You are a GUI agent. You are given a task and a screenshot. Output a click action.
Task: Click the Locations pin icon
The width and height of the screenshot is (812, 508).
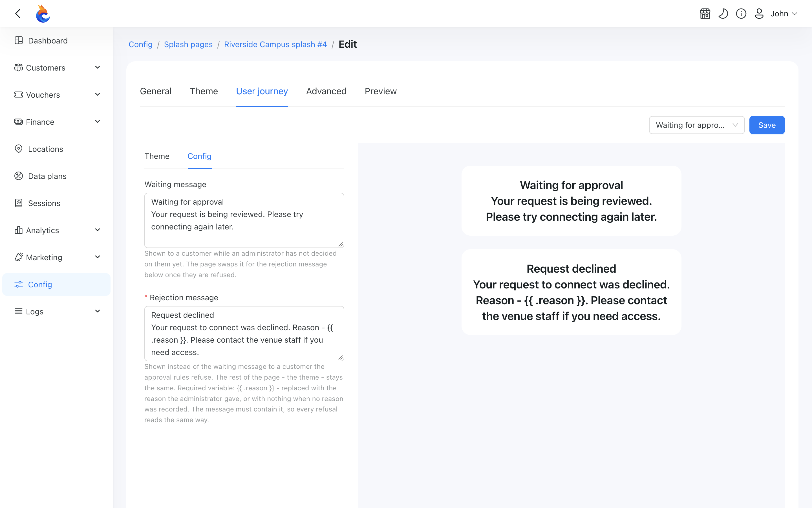point(19,149)
